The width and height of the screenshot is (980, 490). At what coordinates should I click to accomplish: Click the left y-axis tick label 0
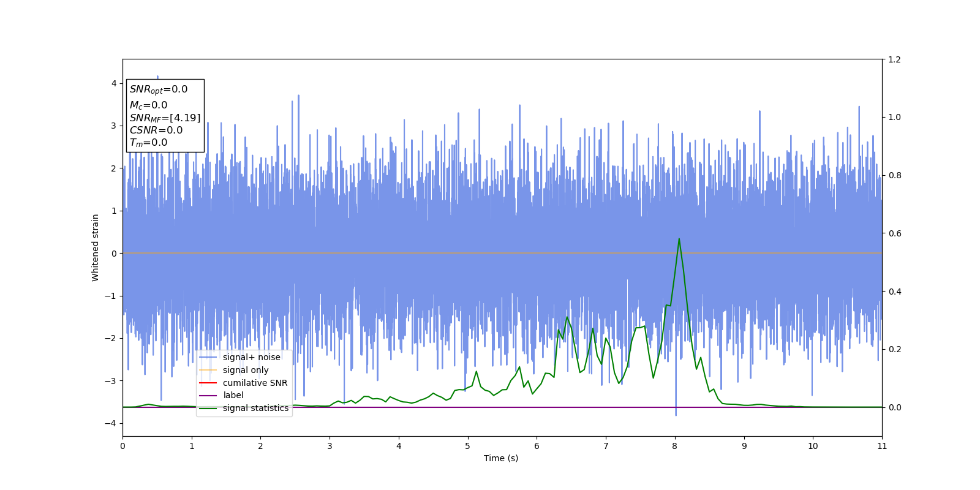tap(114, 253)
